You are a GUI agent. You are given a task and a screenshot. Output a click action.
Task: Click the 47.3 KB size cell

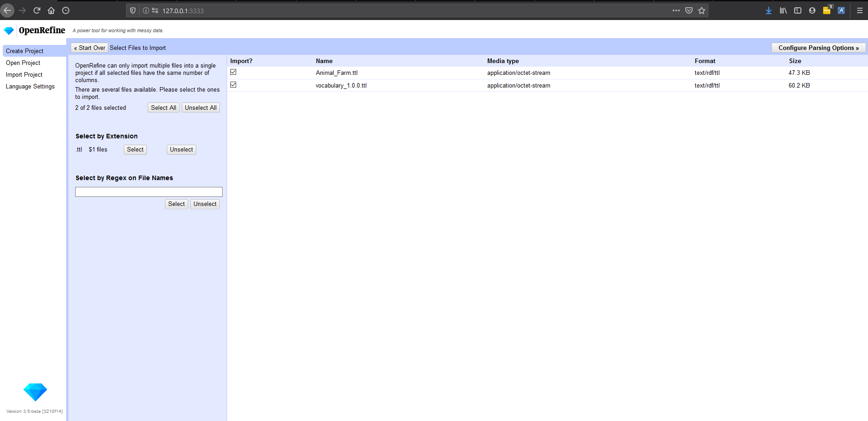coord(799,73)
